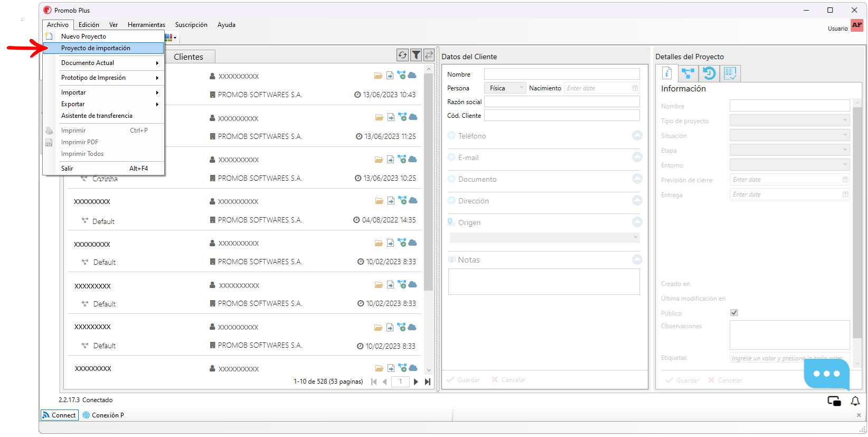Open the Herramientas menu
This screenshot has width=868, height=437.
pos(146,25)
